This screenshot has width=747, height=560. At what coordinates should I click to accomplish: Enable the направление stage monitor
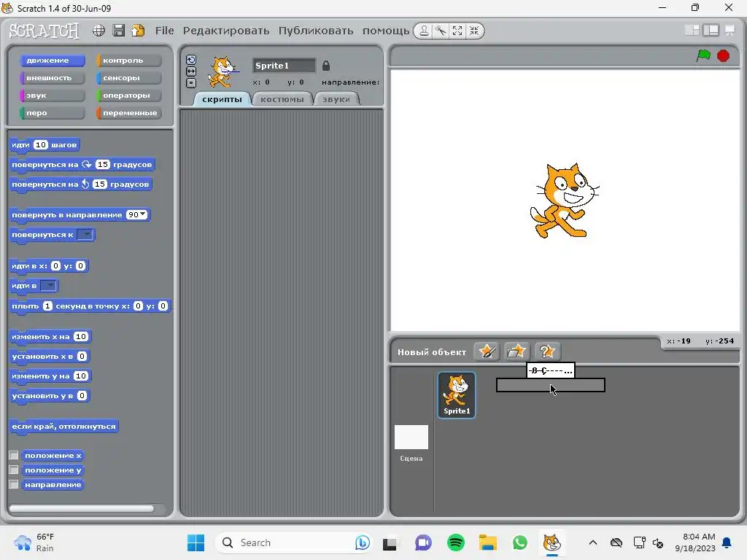[x=14, y=484]
